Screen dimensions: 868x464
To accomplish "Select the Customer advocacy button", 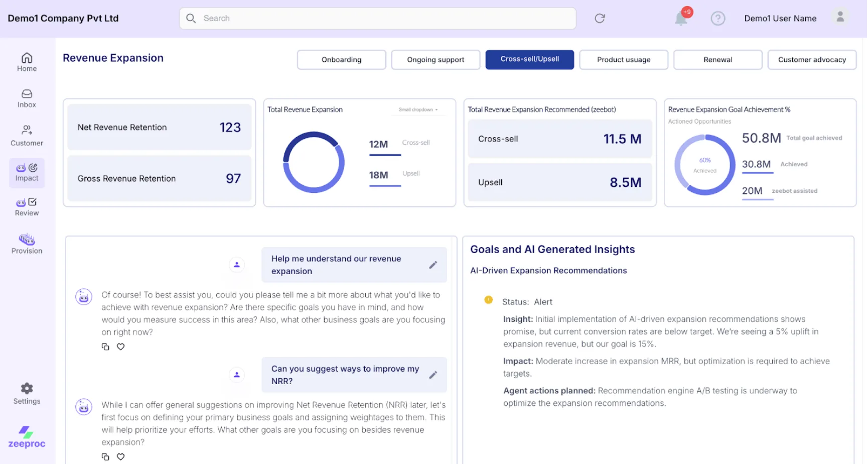I will (x=812, y=59).
